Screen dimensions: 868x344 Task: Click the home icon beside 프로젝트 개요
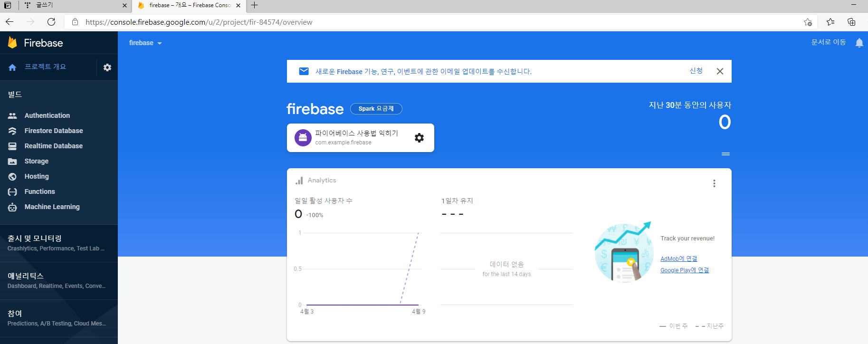coord(12,67)
